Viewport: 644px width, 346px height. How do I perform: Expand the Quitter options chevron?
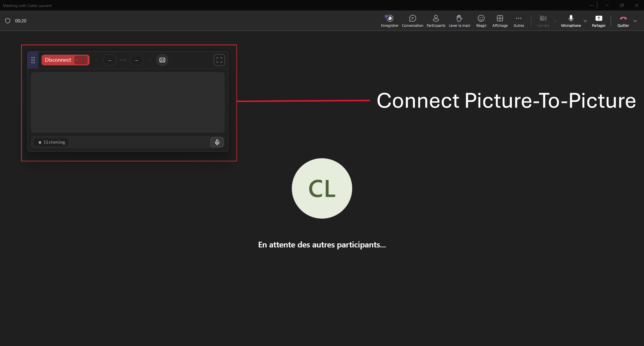pos(635,21)
